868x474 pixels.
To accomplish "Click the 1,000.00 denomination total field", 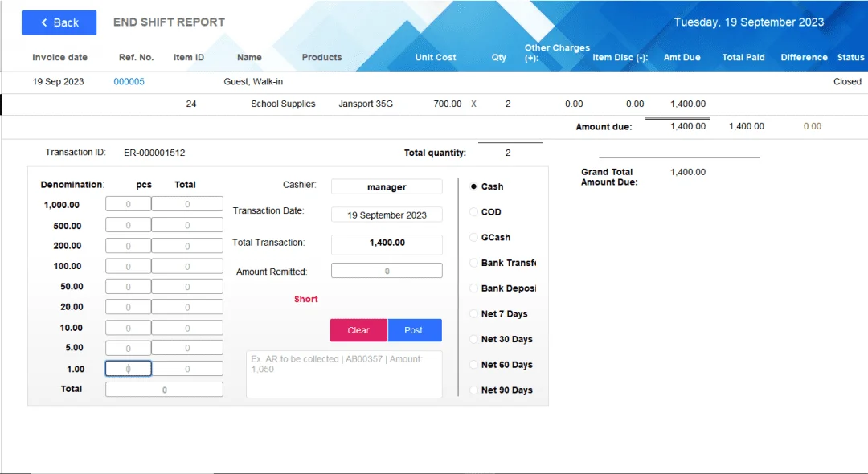I will pyautogui.click(x=187, y=204).
